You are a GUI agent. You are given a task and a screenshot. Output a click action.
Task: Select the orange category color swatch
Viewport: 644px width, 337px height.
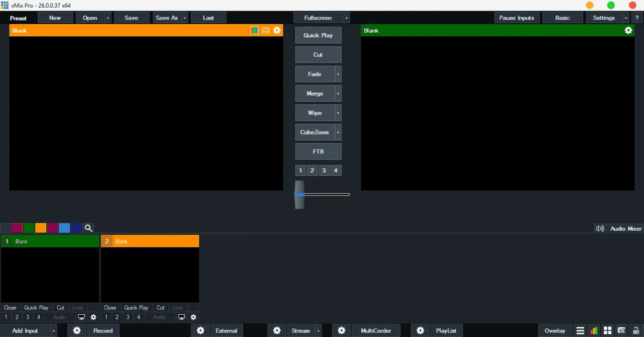pos(41,228)
